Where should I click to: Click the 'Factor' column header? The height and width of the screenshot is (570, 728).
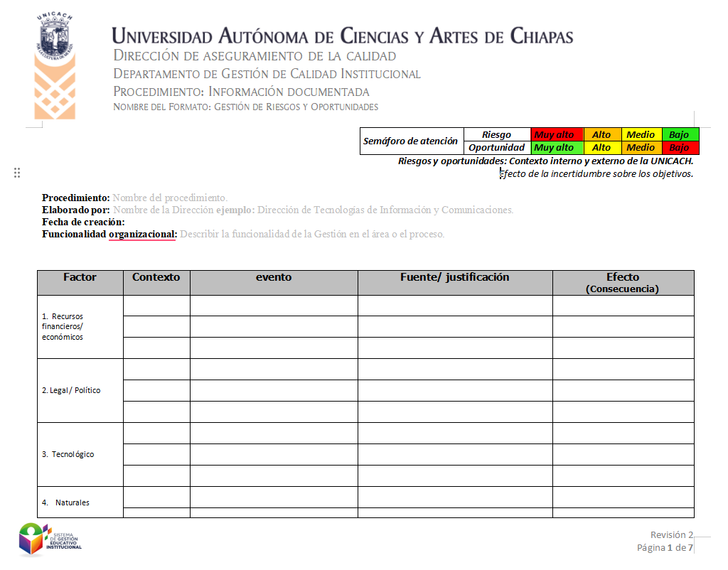click(x=80, y=278)
